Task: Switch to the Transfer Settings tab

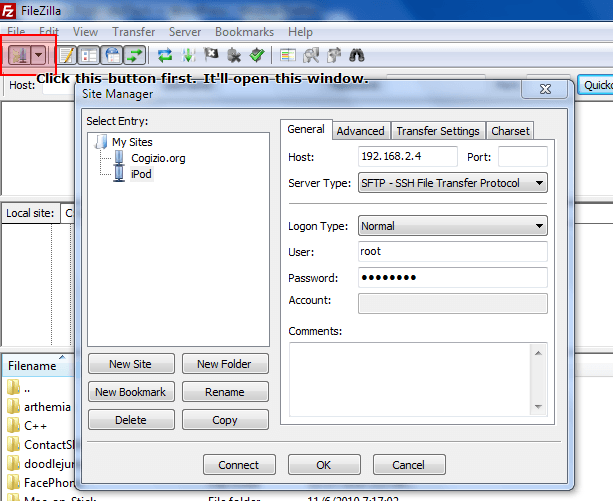Action: (x=438, y=131)
